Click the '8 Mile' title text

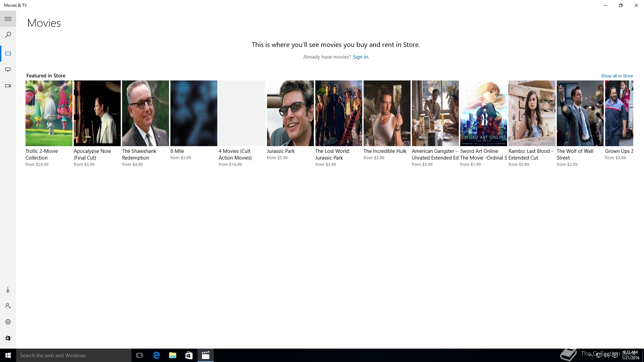pyautogui.click(x=177, y=151)
